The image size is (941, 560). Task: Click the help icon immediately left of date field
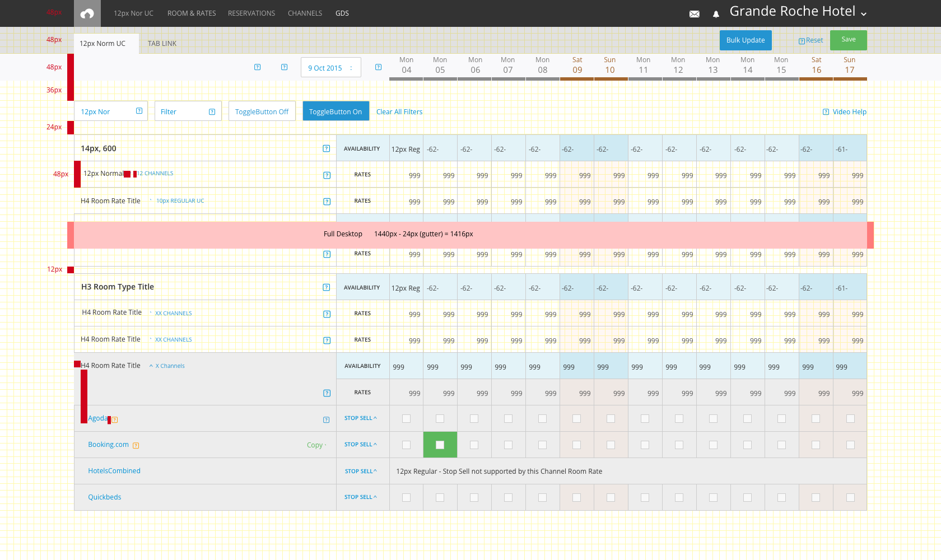click(285, 67)
